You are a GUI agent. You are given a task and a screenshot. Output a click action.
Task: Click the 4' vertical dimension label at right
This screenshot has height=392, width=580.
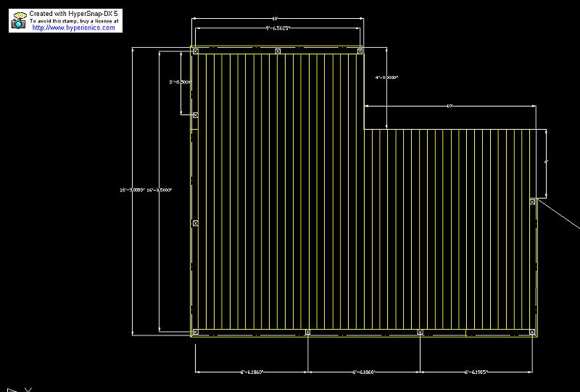(x=546, y=162)
